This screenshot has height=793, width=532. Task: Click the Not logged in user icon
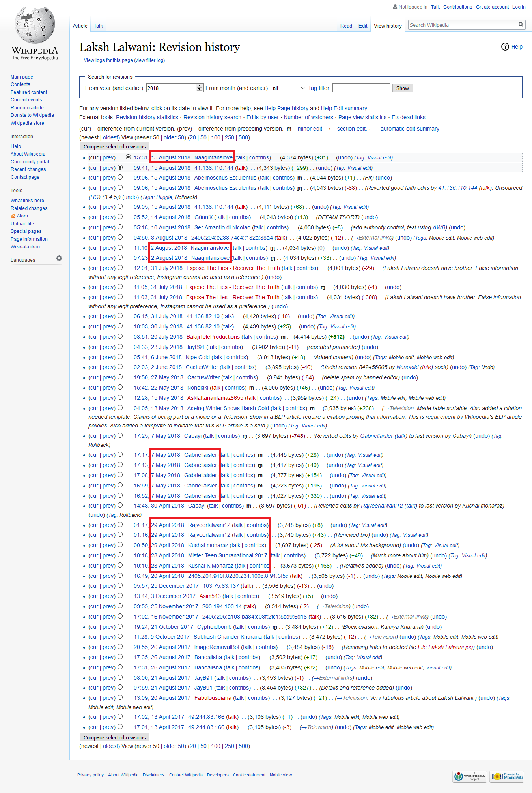(x=395, y=7)
